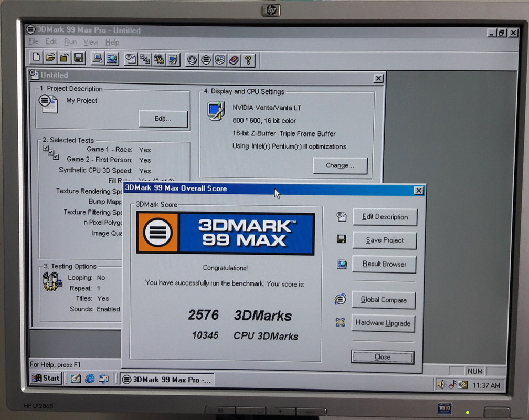Viewport: 529px width, 420px height.
Task: Click the display settings monitor toolbar icon
Action: click(173, 60)
